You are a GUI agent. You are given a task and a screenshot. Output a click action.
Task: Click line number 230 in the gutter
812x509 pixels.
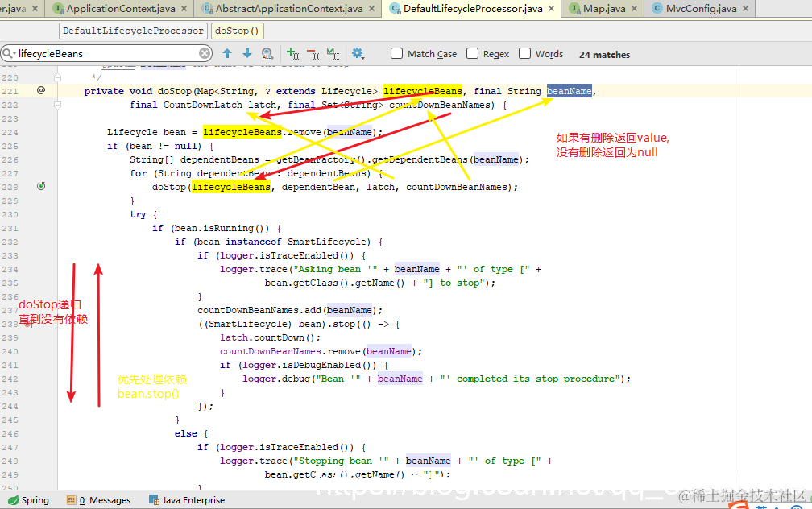[x=10, y=214]
